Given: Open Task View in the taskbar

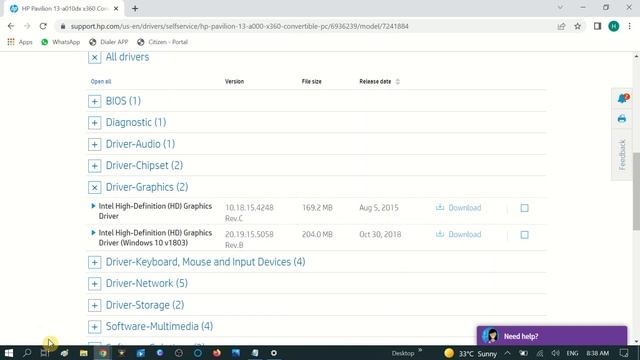Looking at the screenshot, I should tap(45, 353).
